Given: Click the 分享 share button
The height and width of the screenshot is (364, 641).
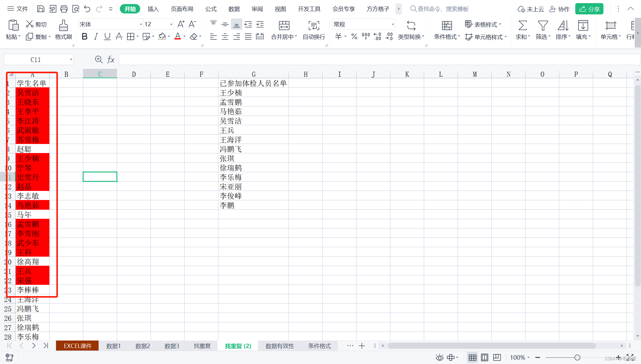Looking at the screenshot, I should pos(589,8).
